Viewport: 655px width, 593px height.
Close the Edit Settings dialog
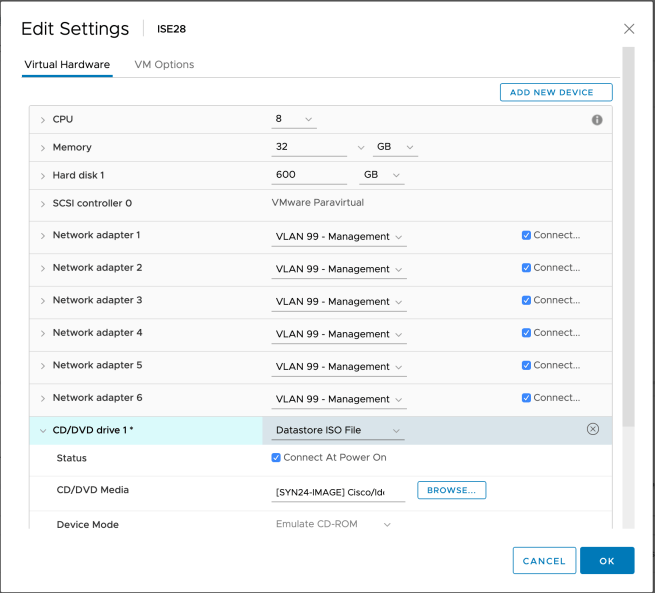click(628, 30)
